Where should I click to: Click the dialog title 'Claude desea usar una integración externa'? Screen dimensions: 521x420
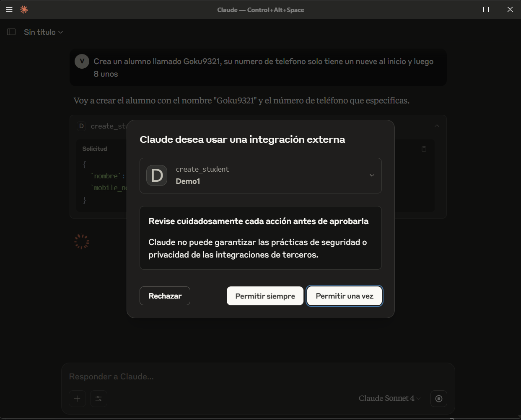tap(242, 139)
